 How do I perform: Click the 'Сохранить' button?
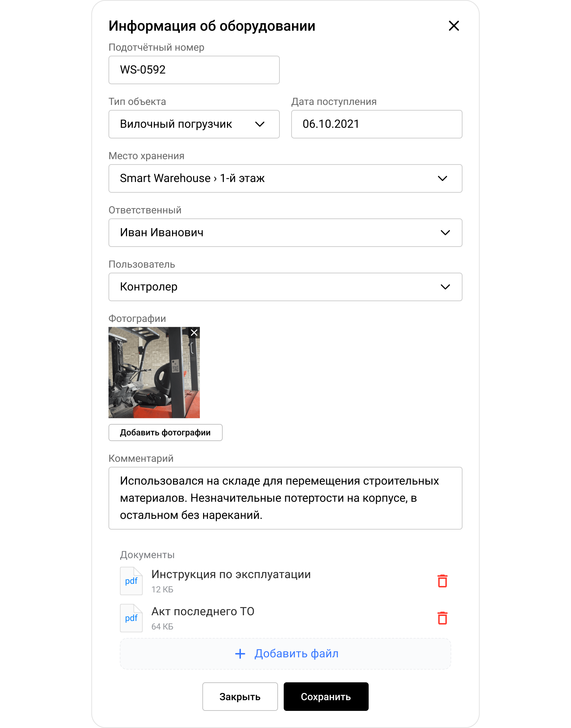point(326,697)
